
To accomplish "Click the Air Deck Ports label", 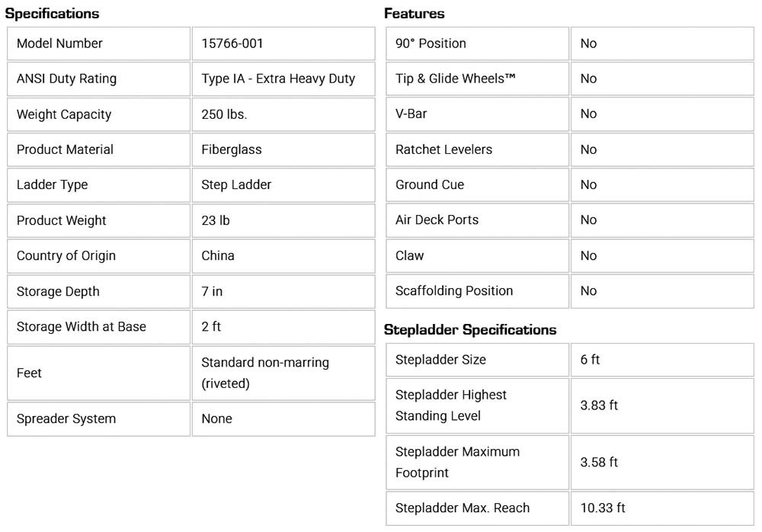I will click(x=437, y=220).
